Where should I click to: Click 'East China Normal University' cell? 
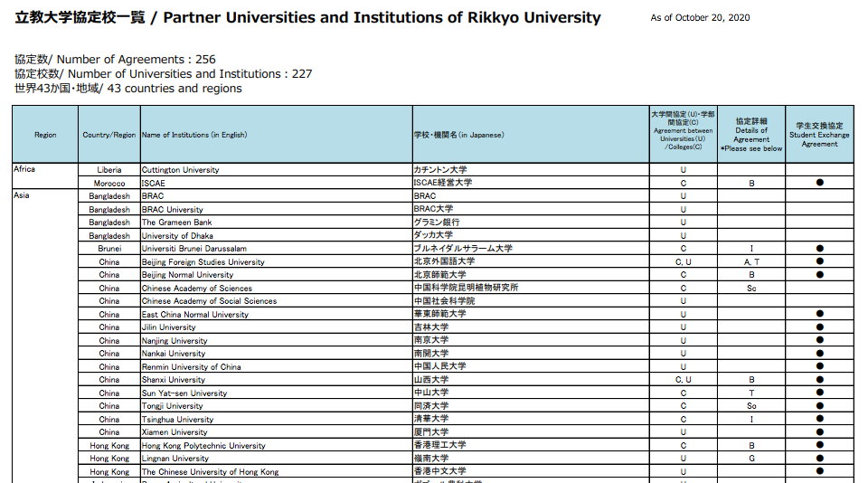coord(277,314)
